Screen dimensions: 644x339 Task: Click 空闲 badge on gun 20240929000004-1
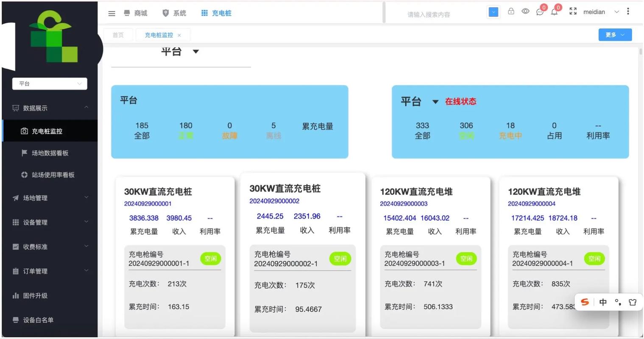(594, 258)
